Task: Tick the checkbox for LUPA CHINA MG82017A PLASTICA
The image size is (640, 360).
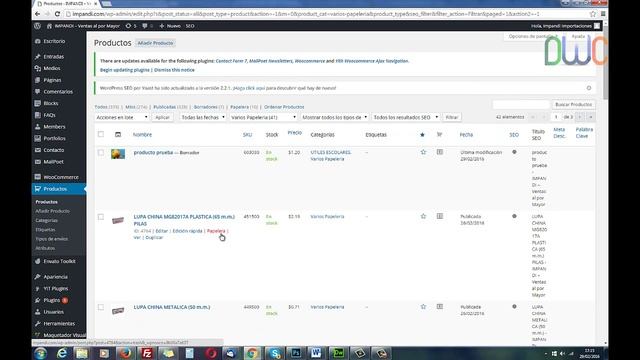Action: pos(101,217)
